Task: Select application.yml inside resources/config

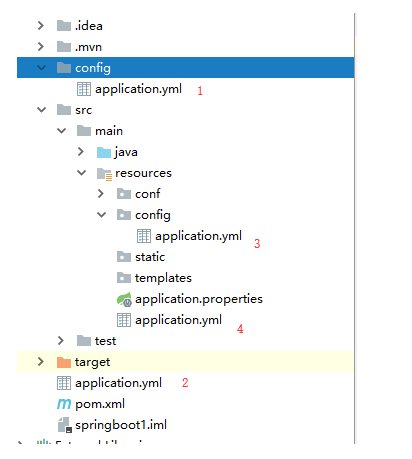Action: click(198, 236)
